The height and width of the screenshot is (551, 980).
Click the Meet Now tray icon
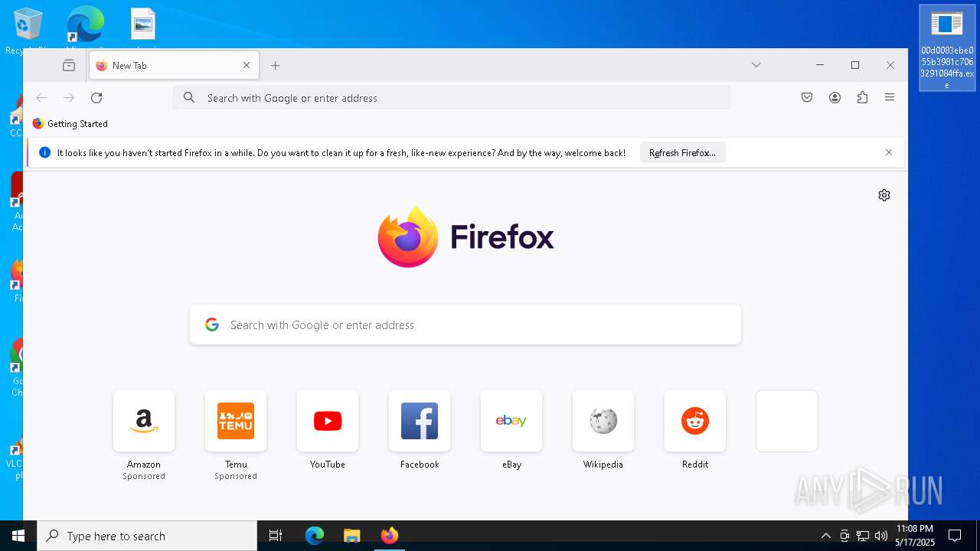click(x=844, y=536)
